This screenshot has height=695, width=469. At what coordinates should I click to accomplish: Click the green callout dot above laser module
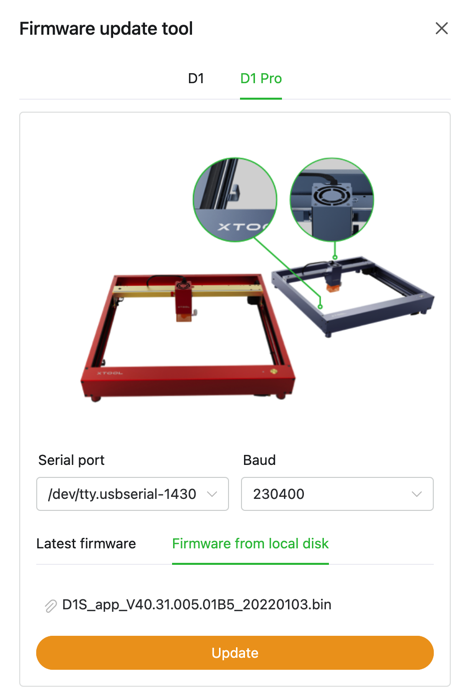(335, 257)
